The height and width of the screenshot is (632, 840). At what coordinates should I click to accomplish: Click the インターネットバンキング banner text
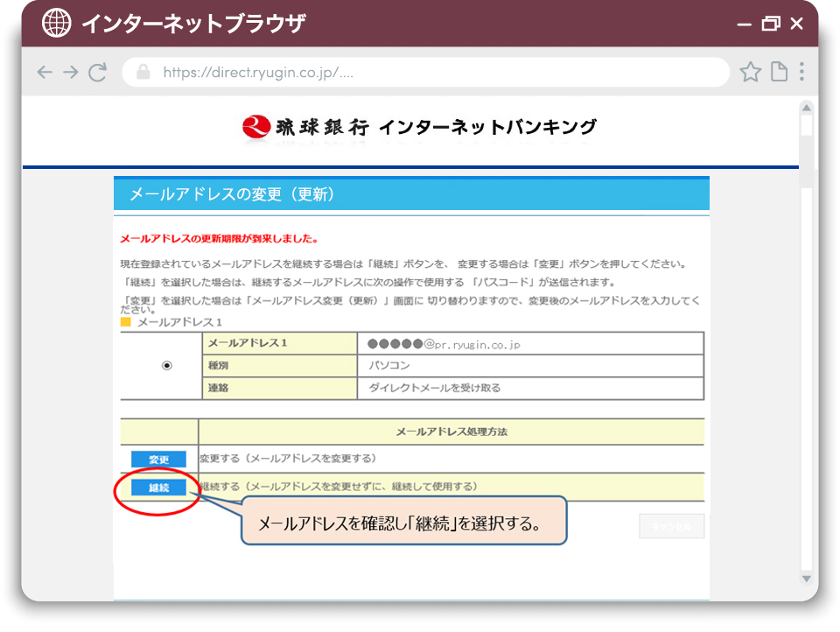coord(487,127)
